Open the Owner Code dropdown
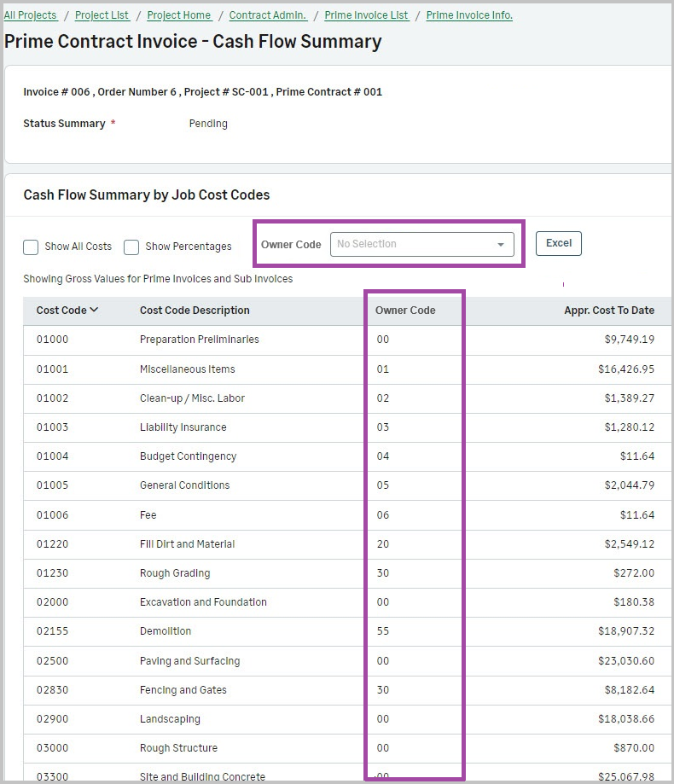The width and height of the screenshot is (674, 784). coord(422,244)
